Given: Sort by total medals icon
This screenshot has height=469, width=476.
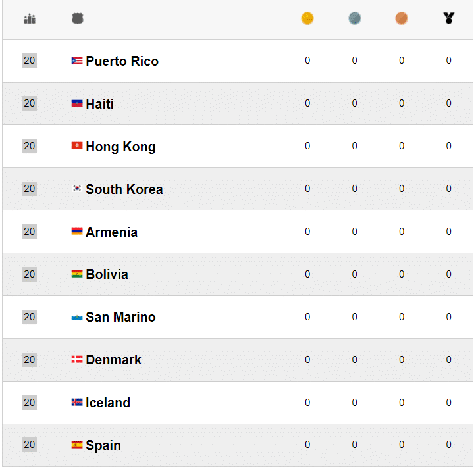Looking at the screenshot, I should click(x=449, y=19).
